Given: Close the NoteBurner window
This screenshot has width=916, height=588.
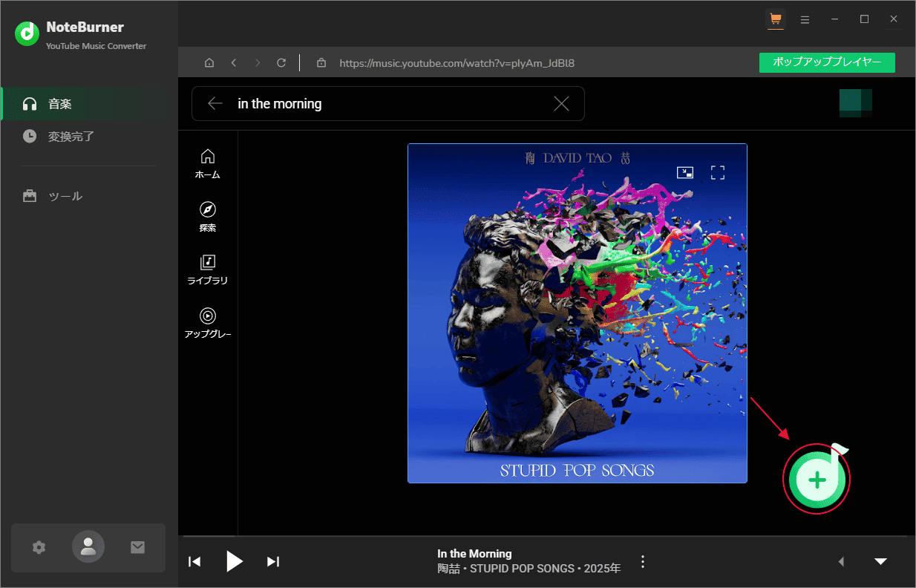Looking at the screenshot, I should coord(894,20).
